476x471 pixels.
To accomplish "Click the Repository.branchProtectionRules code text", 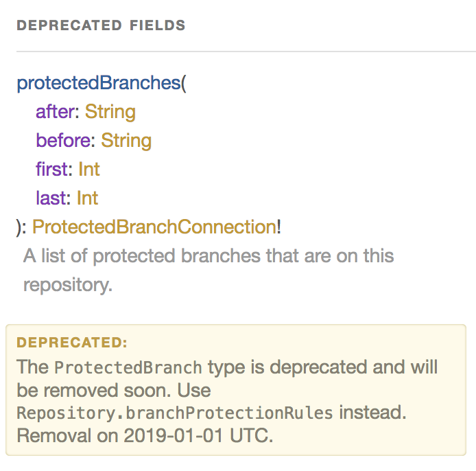I will coord(175,413).
